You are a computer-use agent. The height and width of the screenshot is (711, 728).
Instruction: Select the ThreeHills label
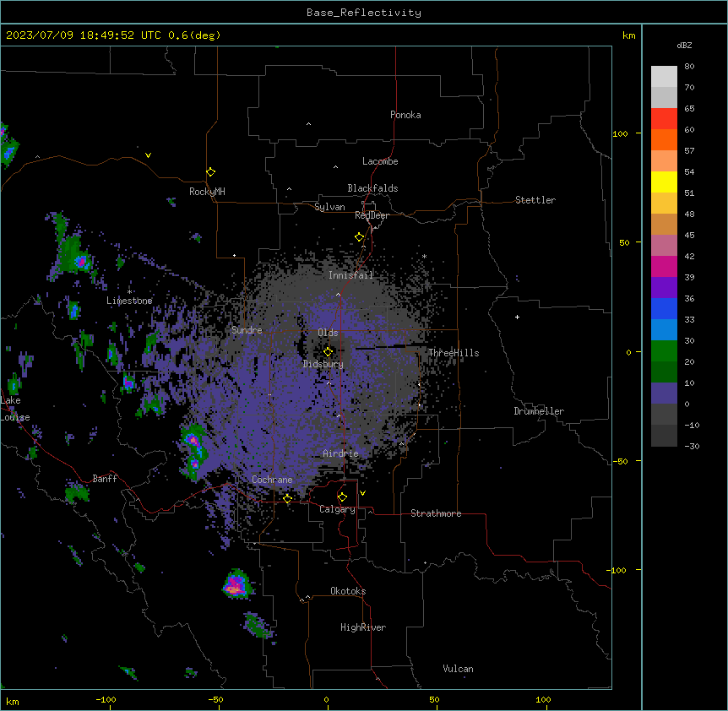(x=454, y=353)
